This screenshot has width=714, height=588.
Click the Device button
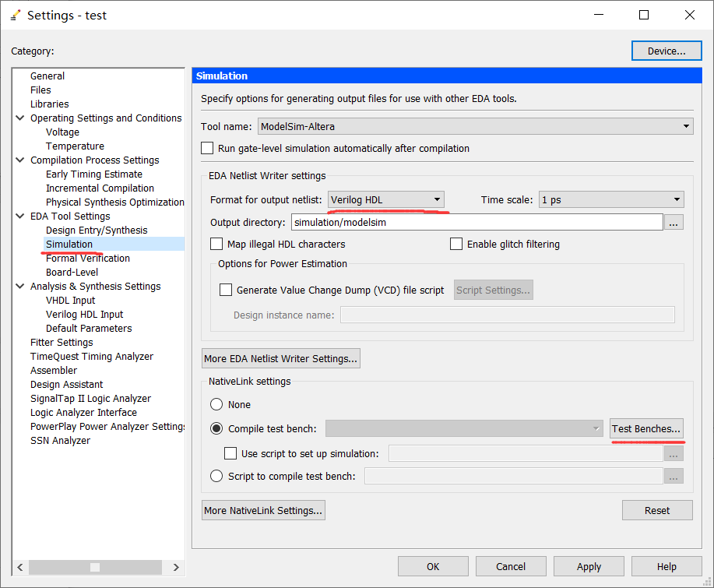coord(667,50)
